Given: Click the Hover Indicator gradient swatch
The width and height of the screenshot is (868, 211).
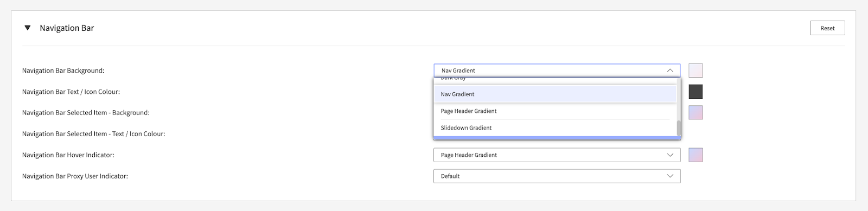Looking at the screenshot, I should pyautogui.click(x=695, y=155).
